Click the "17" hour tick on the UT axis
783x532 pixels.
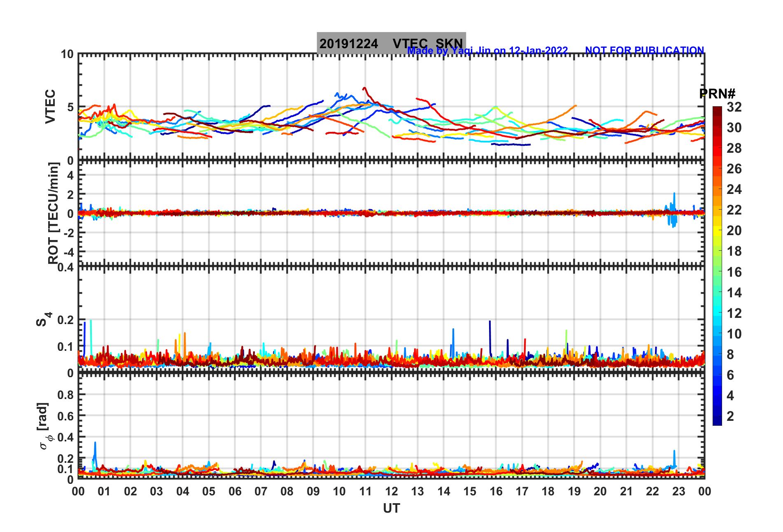click(522, 491)
